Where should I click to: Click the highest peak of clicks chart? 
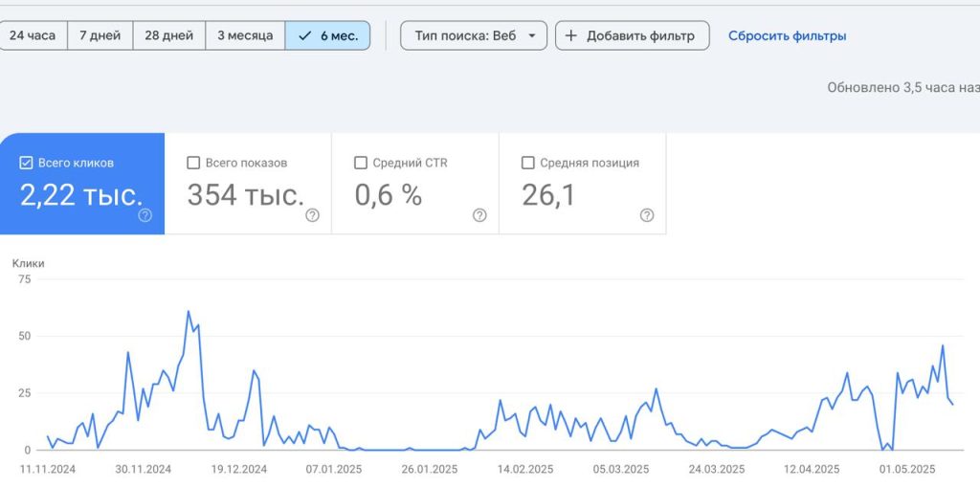pyautogui.click(x=189, y=311)
